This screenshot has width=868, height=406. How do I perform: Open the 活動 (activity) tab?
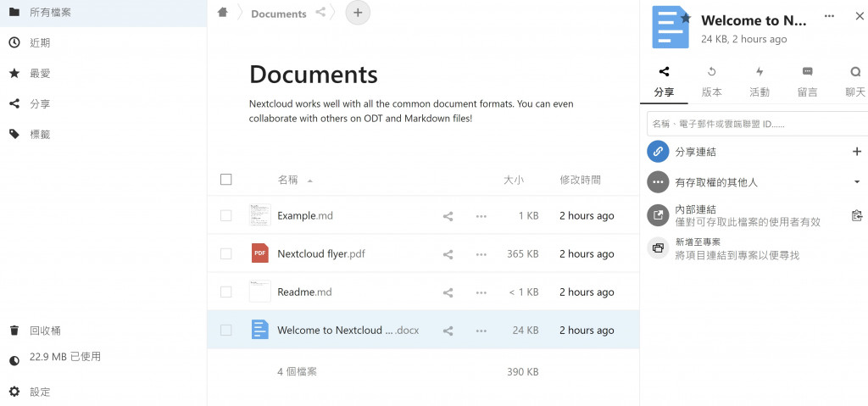tap(759, 81)
